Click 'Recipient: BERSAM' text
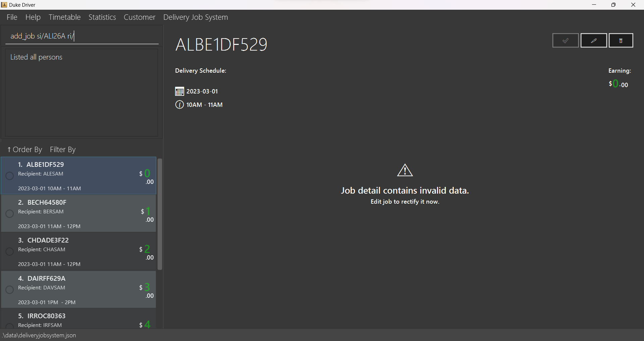Screen dimensions: 644x341 click(x=41, y=212)
